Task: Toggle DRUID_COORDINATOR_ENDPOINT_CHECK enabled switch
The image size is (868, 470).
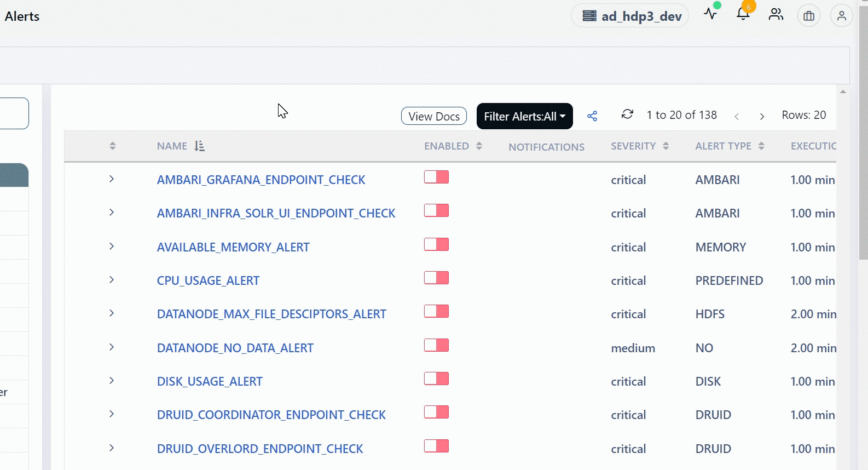Action: coord(436,412)
